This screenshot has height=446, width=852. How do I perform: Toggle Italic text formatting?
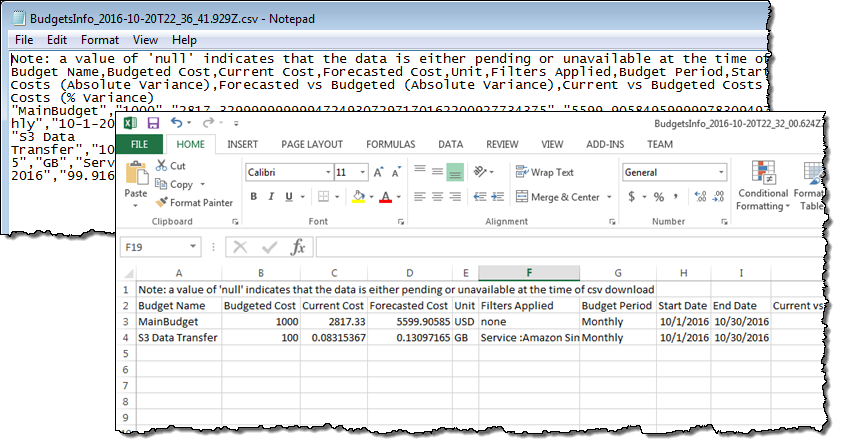(x=270, y=196)
